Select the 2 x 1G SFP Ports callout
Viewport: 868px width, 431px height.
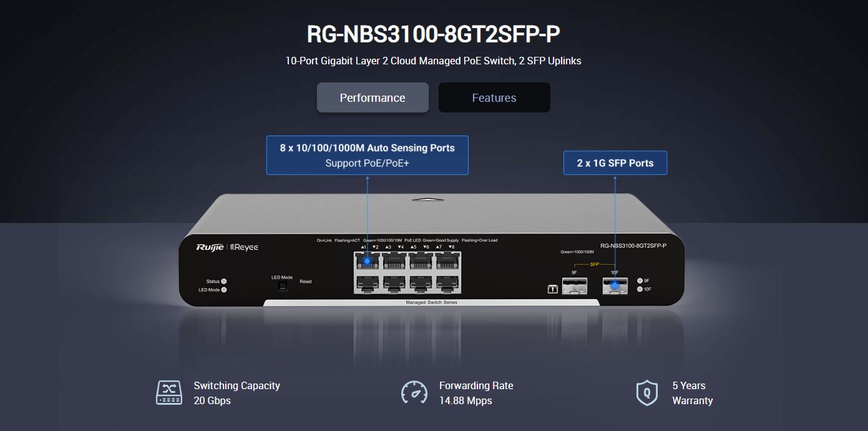pos(615,163)
